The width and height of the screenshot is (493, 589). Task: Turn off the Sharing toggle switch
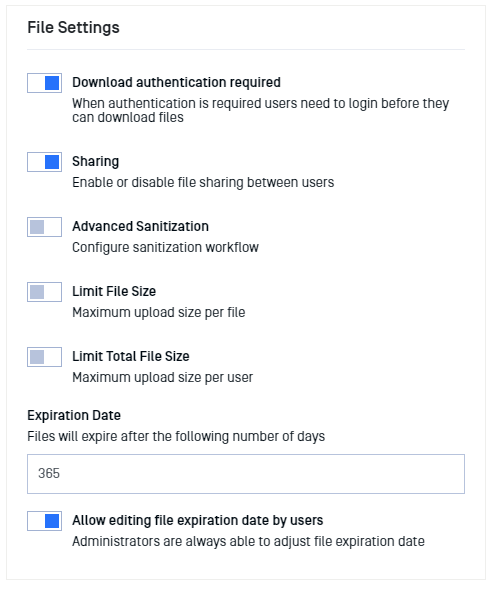(44, 162)
